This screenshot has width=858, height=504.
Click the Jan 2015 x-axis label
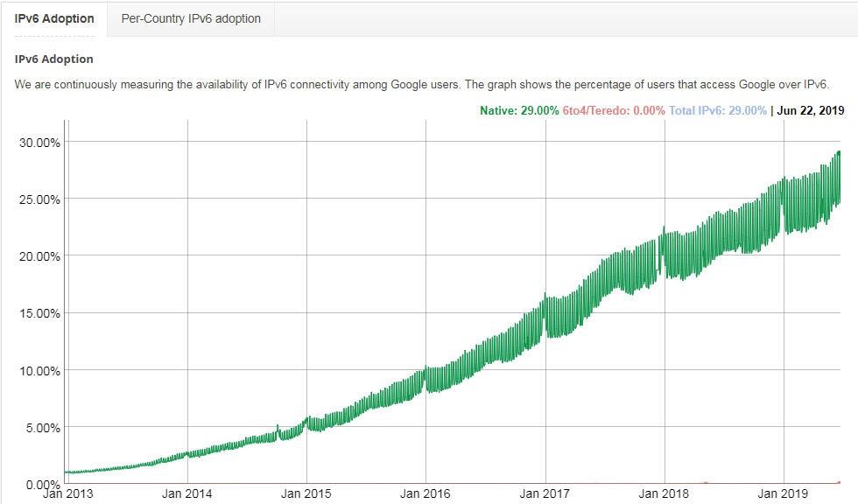click(306, 494)
